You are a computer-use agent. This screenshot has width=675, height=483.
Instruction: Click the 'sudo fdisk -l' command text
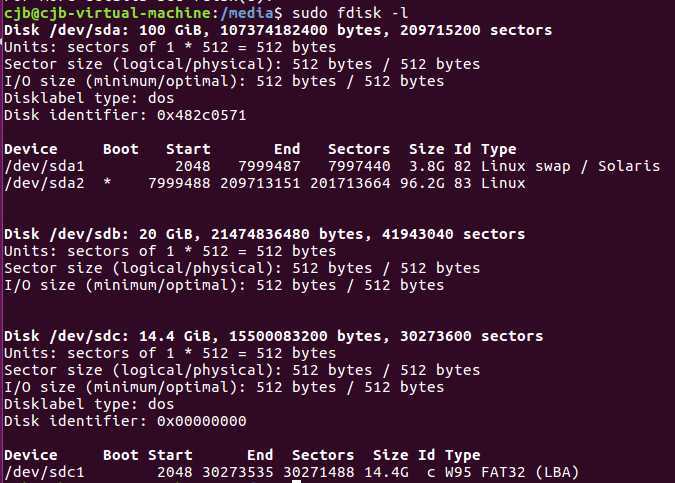(350, 13)
